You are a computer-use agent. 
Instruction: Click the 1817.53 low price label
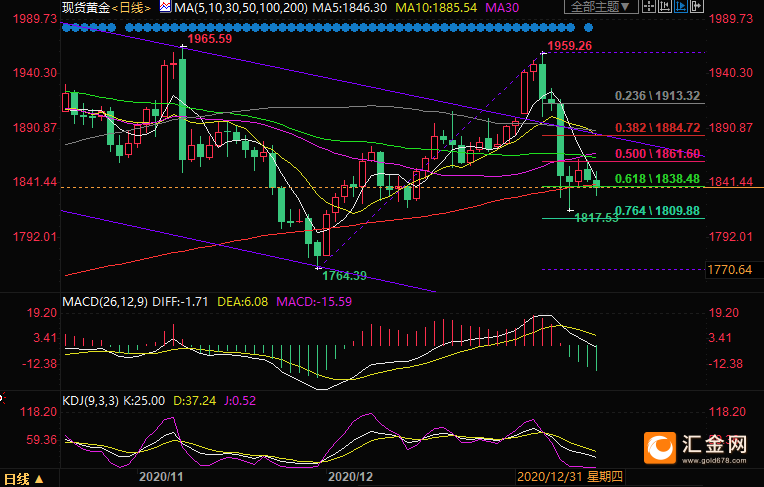pyautogui.click(x=596, y=218)
